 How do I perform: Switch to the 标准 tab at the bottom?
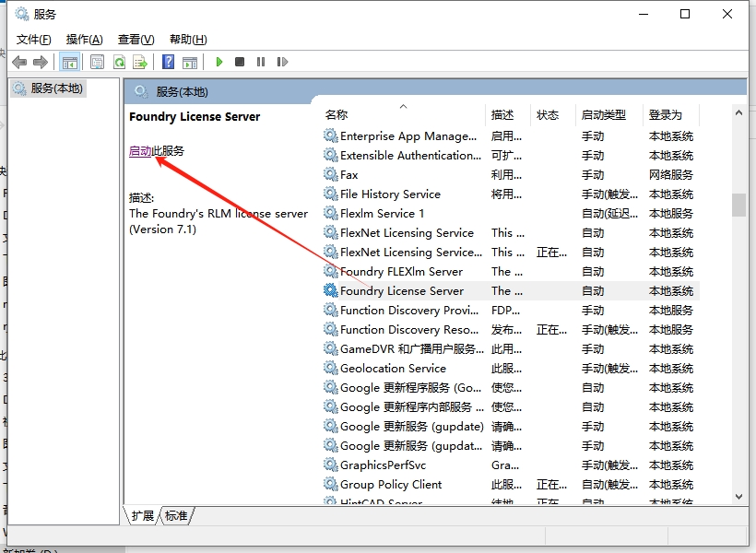click(x=176, y=516)
